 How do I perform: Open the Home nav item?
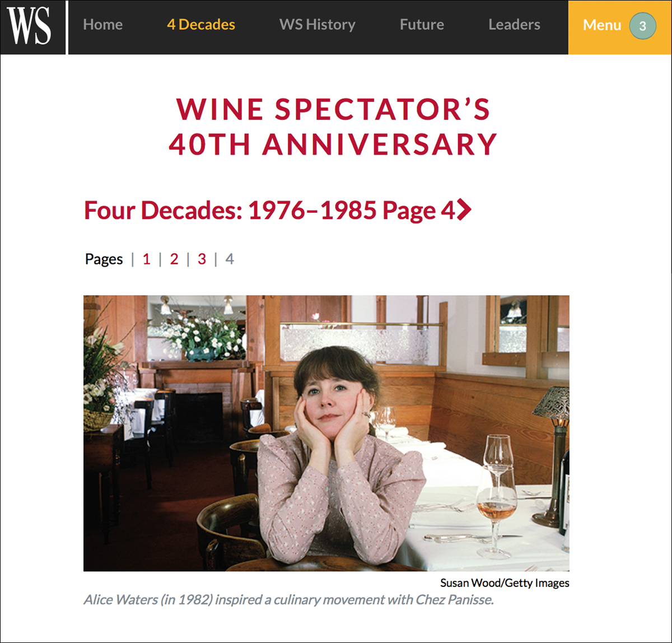tap(102, 25)
